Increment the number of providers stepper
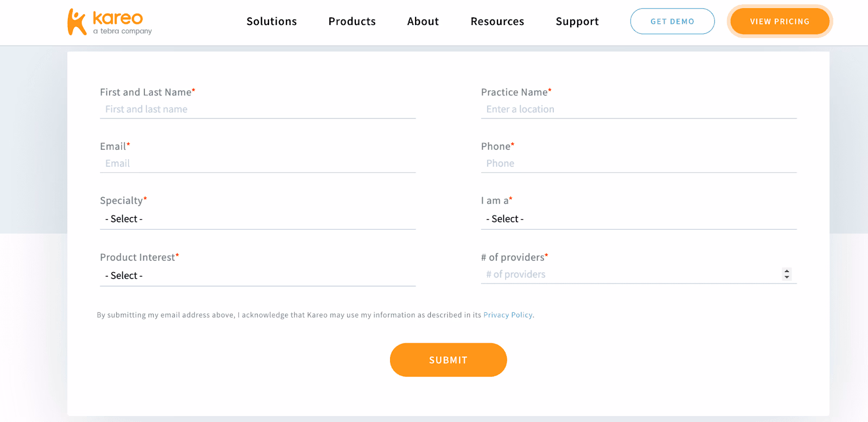This screenshot has height=422, width=868. (x=787, y=271)
